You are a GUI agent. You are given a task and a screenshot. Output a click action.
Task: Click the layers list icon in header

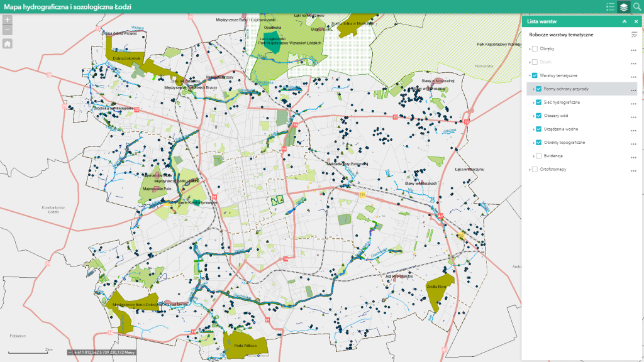click(x=623, y=7)
